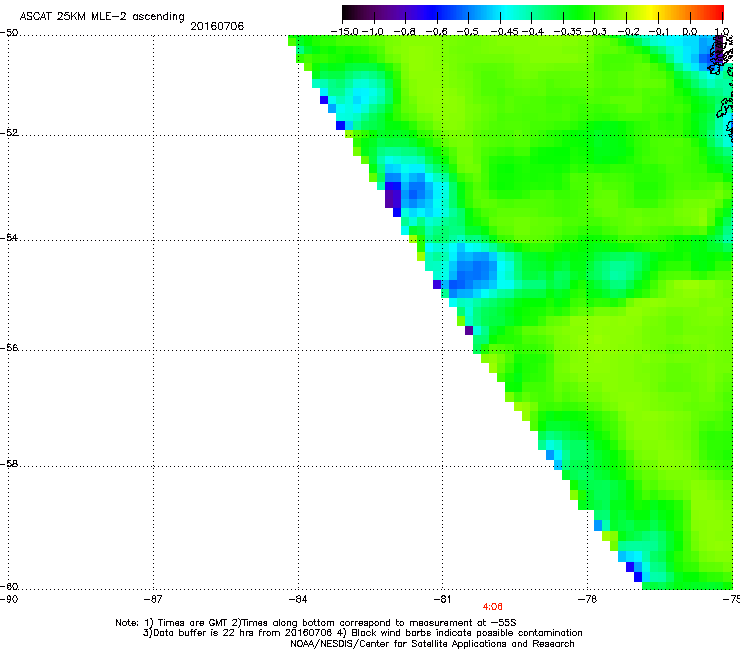Click the latitude label -54
Screen dimensions: 740x650
pos(9,237)
